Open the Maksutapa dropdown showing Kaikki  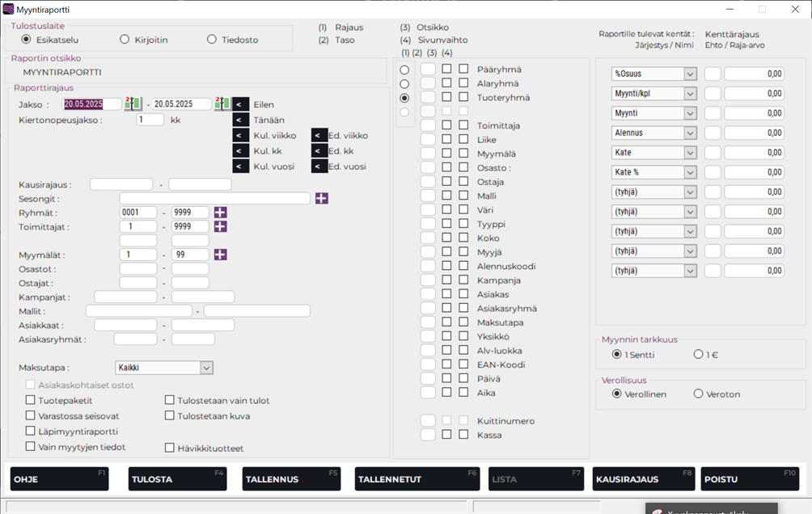205,368
